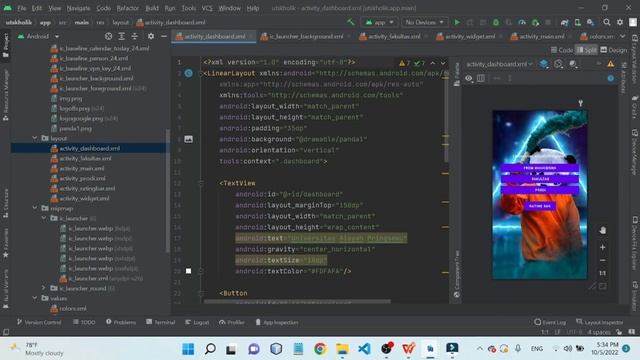Image resolution: width=640 pixels, height=360 pixels.
Task: Expand the ic_launcher_round folder
Action: tap(44, 288)
